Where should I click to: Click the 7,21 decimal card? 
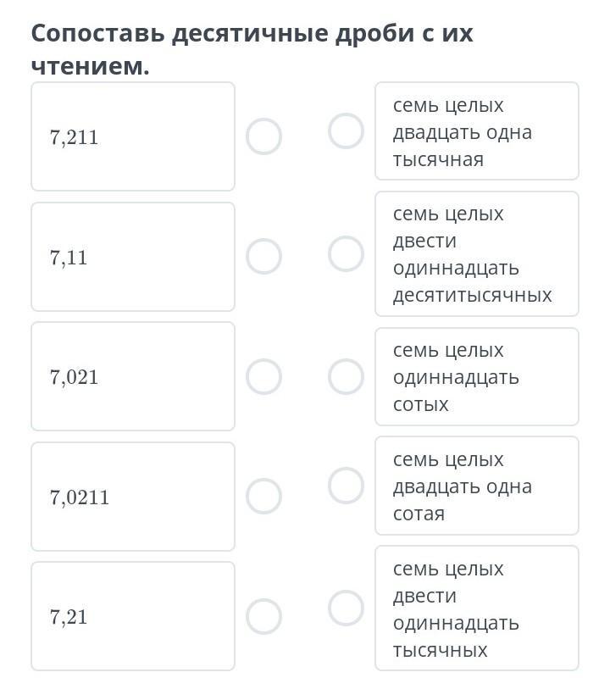tap(133, 616)
